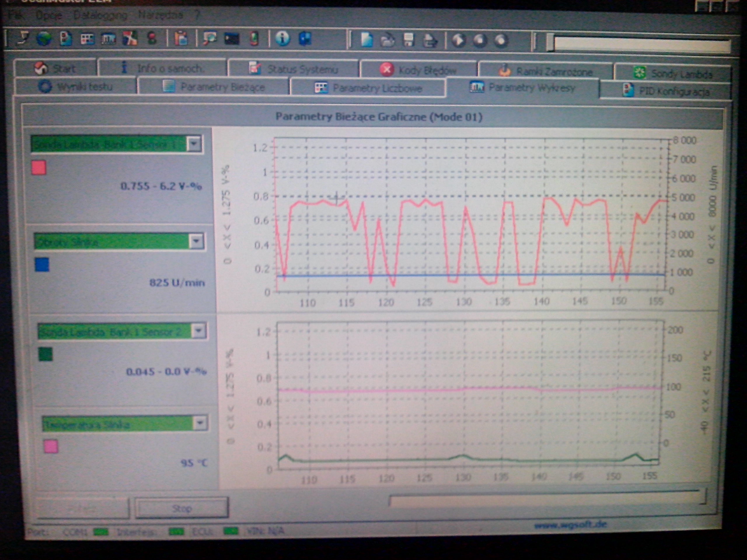Click the blue color swatch for Obroty Silnika
The image size is (747, 560).
[42, 264]
